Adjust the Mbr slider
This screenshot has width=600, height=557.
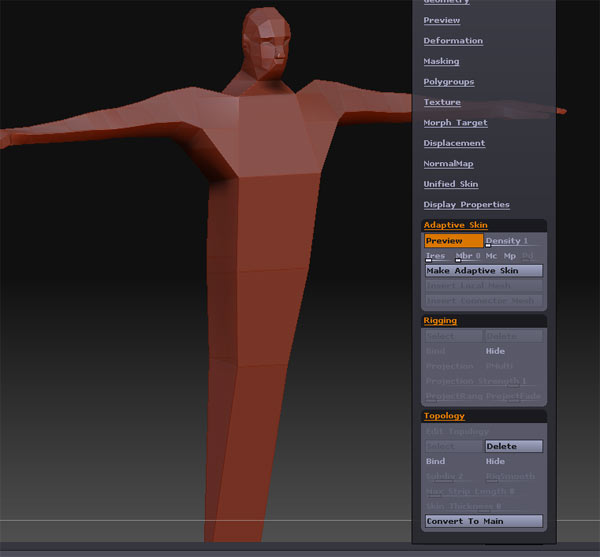click(468, 256)
